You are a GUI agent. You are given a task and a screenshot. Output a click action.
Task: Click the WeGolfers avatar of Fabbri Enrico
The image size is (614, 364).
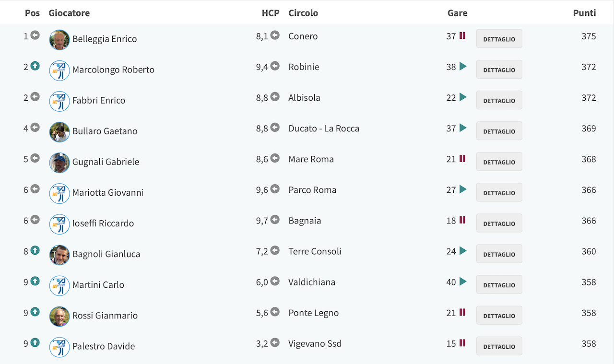(59, 101)
